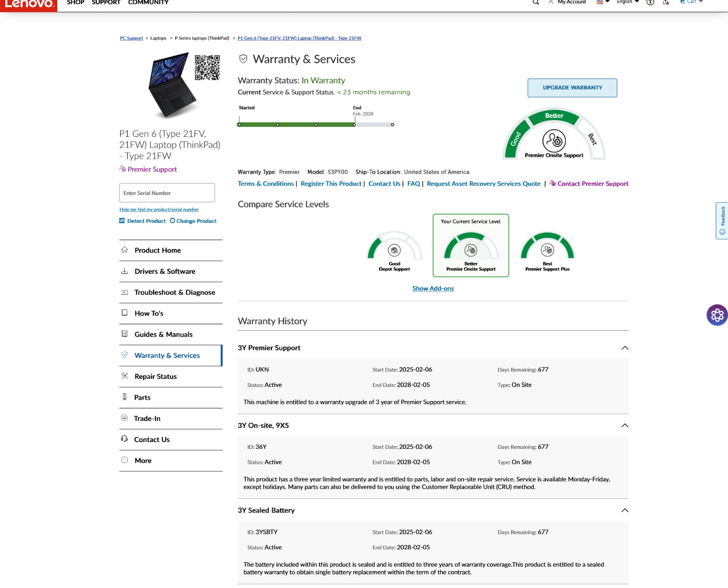Open the FAQ link
This screenshot has height=588, width=728.
414,184
